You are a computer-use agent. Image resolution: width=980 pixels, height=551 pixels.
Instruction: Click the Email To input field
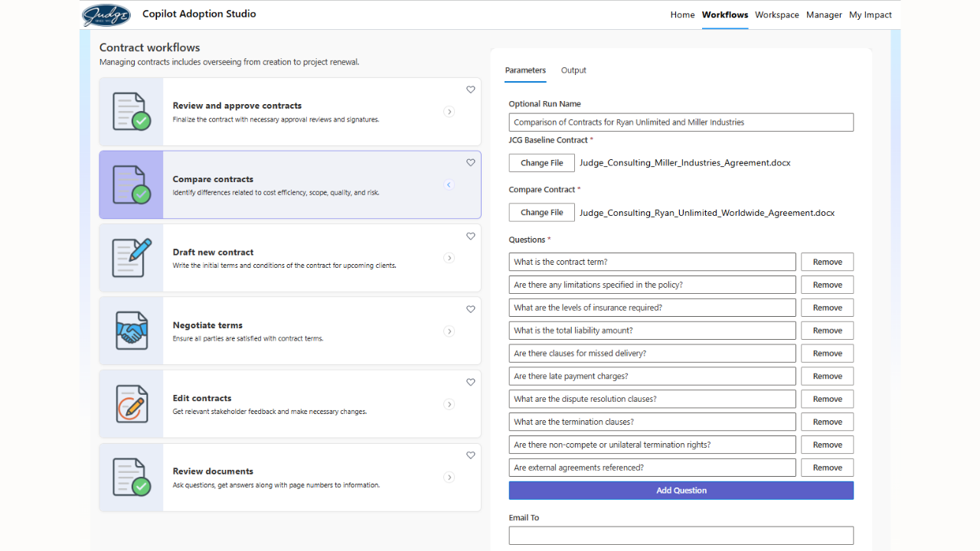click(681, 536)
